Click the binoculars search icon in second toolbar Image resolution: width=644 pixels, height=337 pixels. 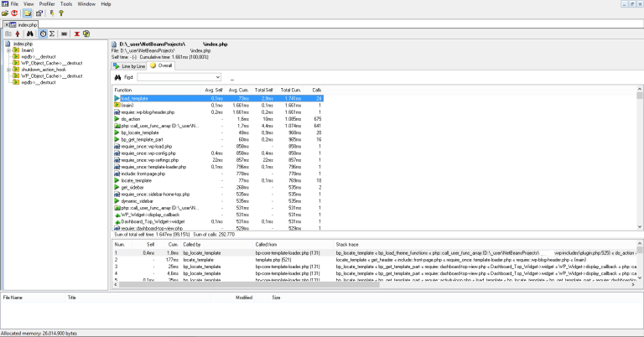coord(30,34)
